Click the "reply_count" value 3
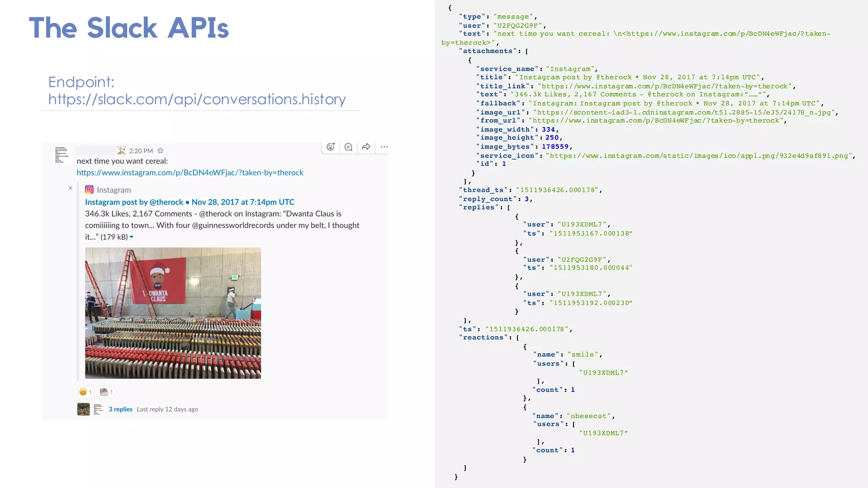The width and height of the screenshot is (868, 488). (x=526, y=199)
